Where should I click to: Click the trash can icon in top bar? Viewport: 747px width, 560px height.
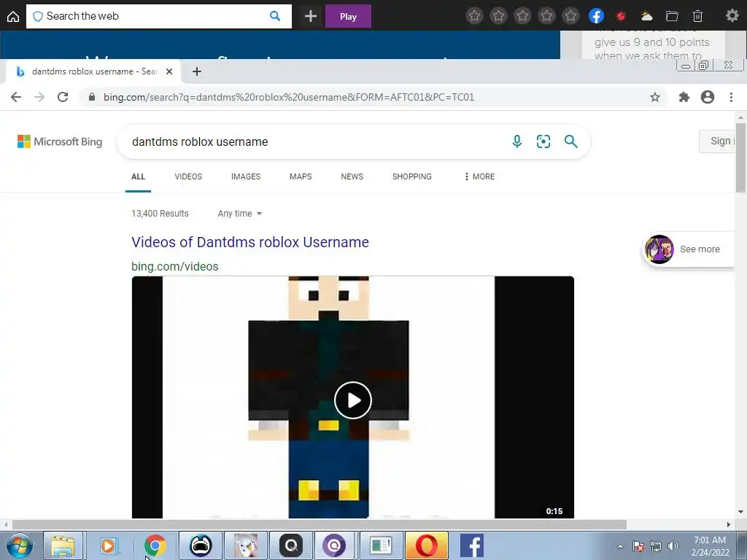[x=697, y=16]
